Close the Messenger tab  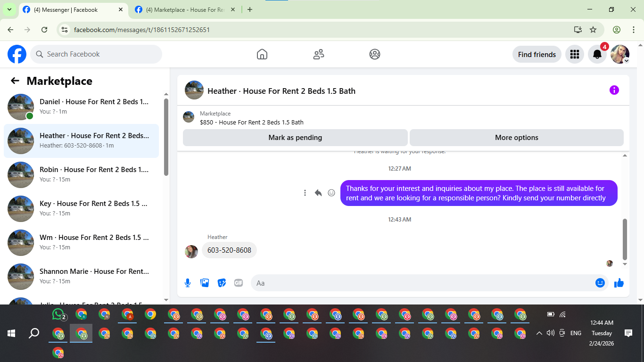(120, 9)
